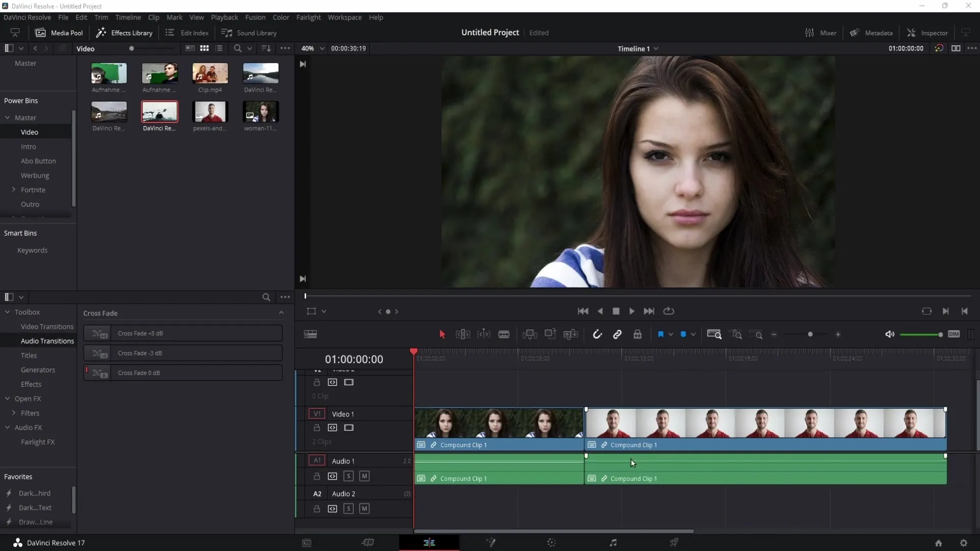Image resolution: width=980 pixels, height=551 pixels.
Task: Click the Link clips icon in toolbar
Action: click(617, 334)
